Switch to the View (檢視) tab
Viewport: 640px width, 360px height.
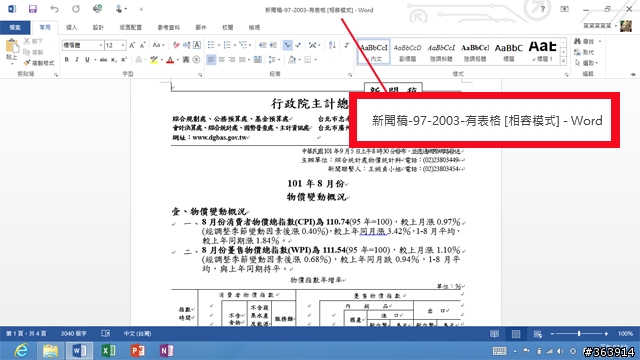tap(254, 27)
